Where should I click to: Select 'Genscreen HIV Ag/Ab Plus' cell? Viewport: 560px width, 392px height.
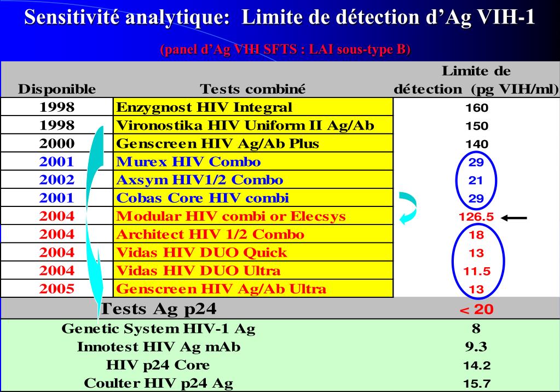[x=253, y=143]
